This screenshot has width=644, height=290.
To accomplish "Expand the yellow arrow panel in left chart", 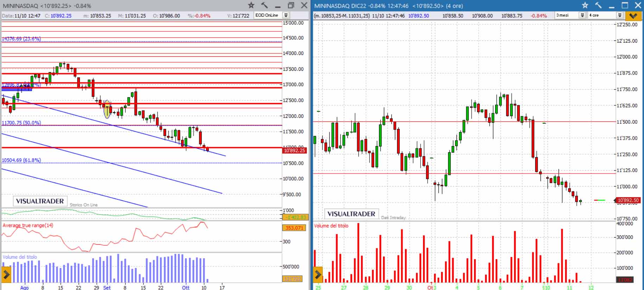I will (x=6, y=275).
